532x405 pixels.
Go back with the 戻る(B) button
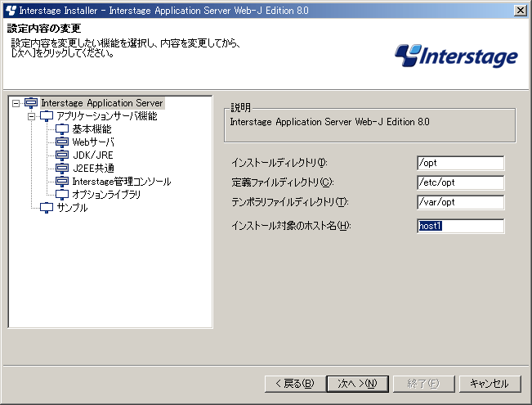click(295, 384)
